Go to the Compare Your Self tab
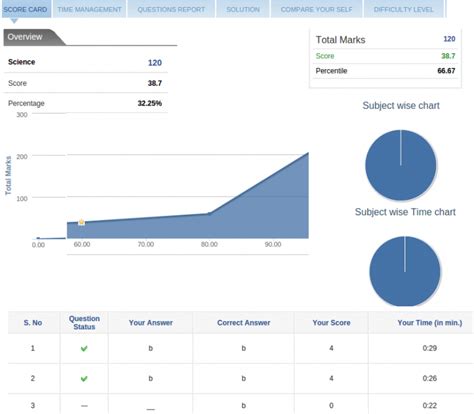This screenshot has height=414, width=474. (x=316, y=9)
